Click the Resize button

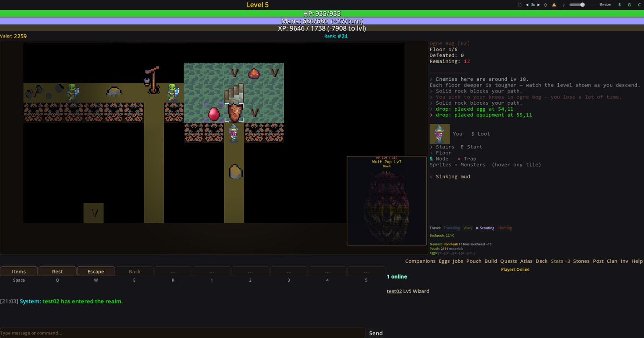(605, 5)
